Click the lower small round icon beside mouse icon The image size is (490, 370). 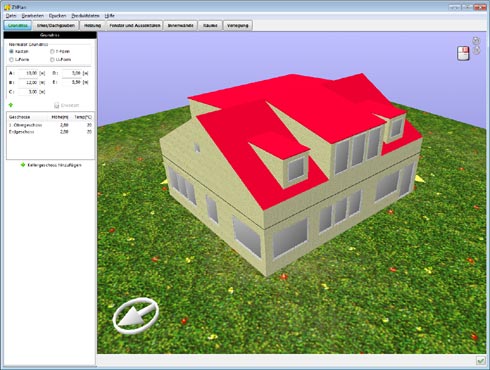pos(476,51)
